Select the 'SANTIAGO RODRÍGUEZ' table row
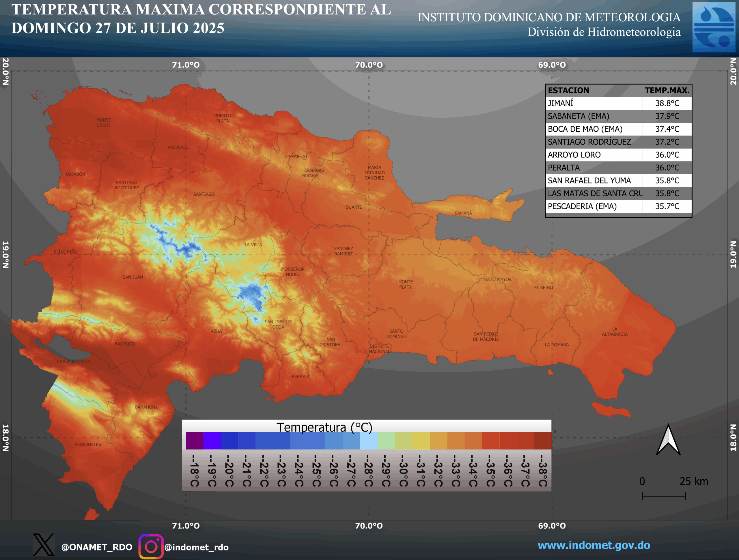The height and width of the screenshot is (560, 739). pos(619,142)
